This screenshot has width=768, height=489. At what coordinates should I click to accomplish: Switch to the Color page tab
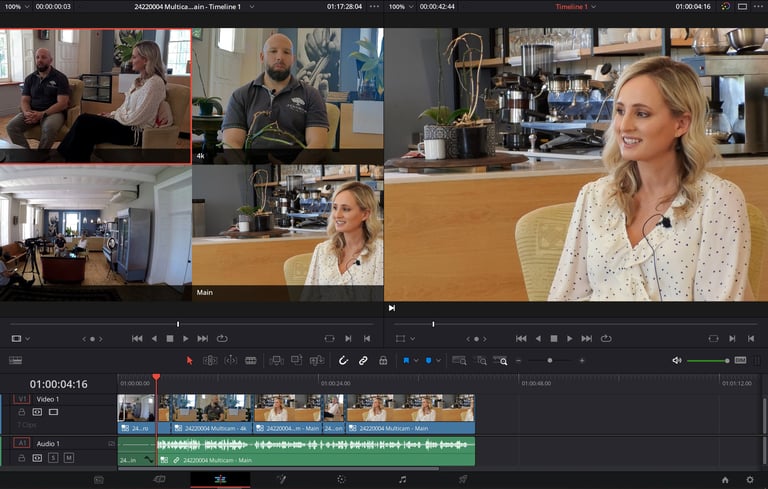(341, 480)
